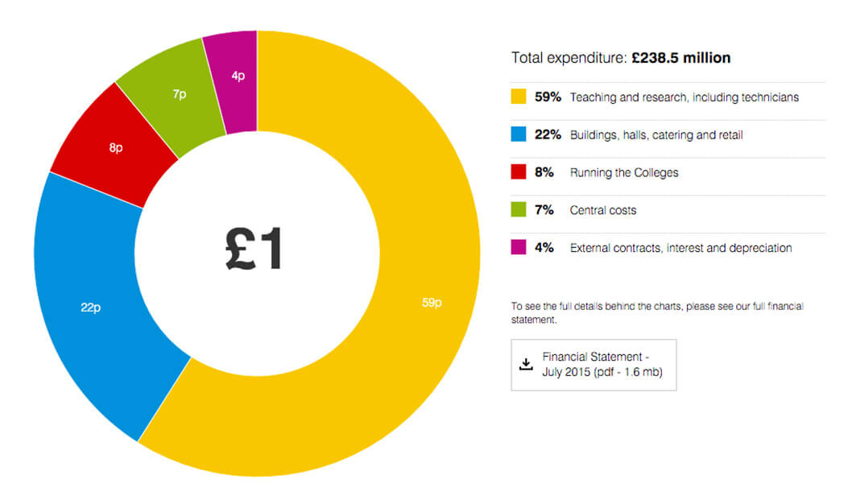
Task: Click the red Running the Colleges swatch
Action: click(519, 172)
